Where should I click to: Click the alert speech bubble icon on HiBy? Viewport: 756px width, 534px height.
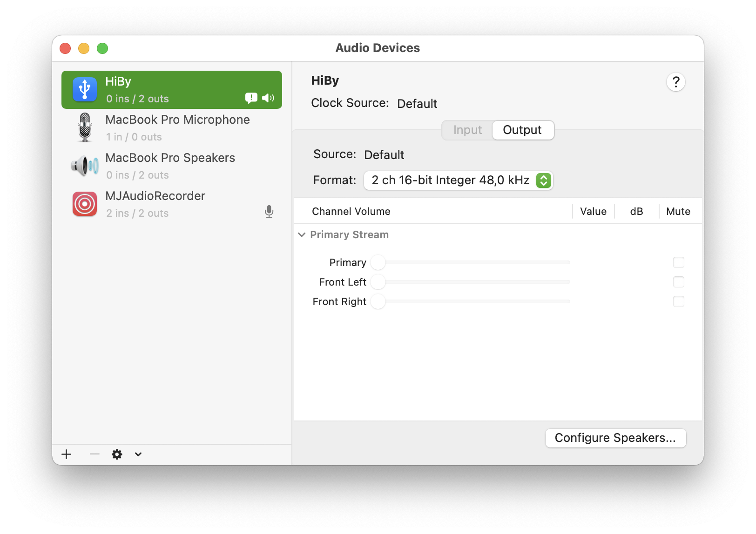pyautogui.click(x=251, y=98)
